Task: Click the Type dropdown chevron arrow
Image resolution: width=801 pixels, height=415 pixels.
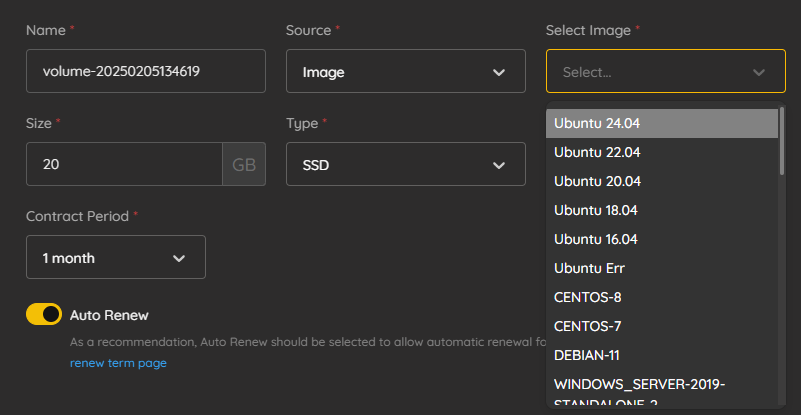Action: 499,165
